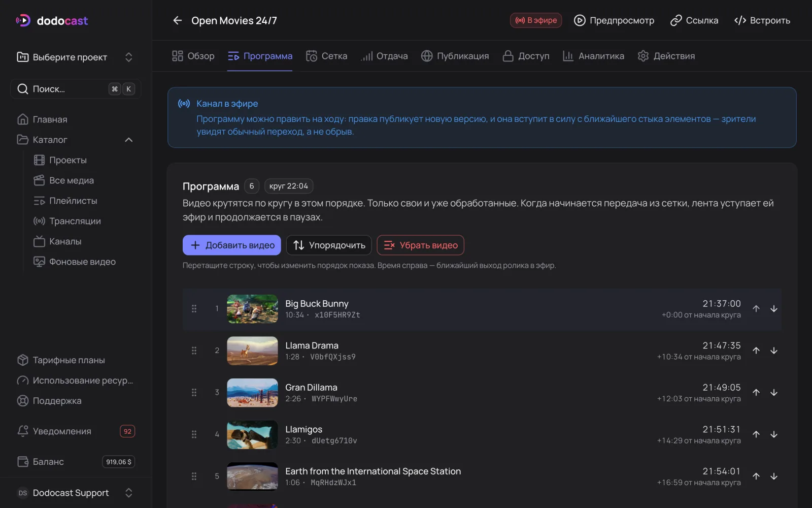
Task: Open Dodocast Support account menu
Action: (x=76, y=493)
